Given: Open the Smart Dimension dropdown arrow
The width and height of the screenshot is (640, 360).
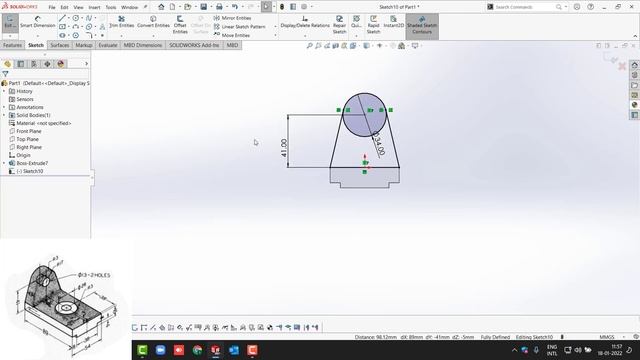Looking at the screenshot, I should tap(38, 36).
